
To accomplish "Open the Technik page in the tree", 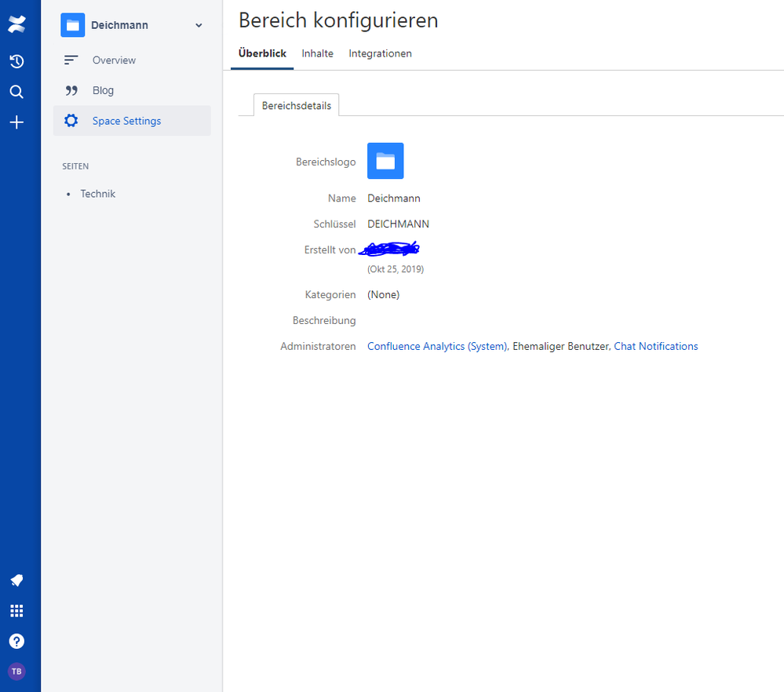I will tap(98, 194).
